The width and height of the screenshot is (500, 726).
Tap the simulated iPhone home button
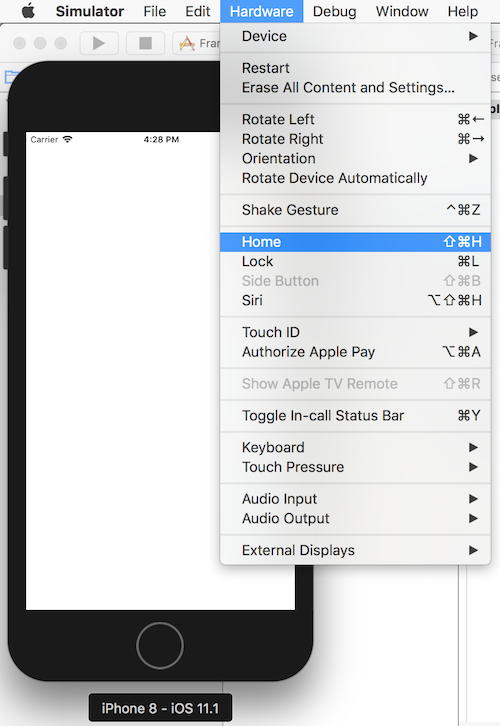tap(160, 645)
